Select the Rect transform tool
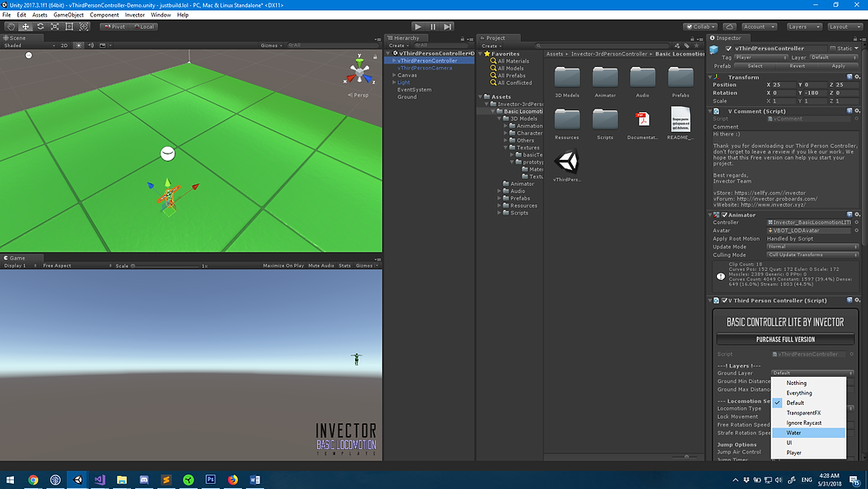 (69, 27)
